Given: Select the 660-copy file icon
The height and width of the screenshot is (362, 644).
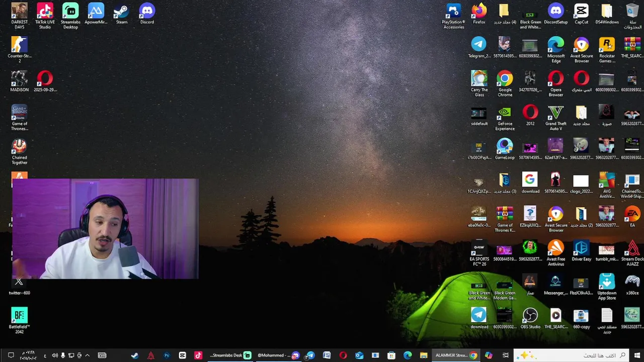Looking at the screenshot, I should (581, 318).
